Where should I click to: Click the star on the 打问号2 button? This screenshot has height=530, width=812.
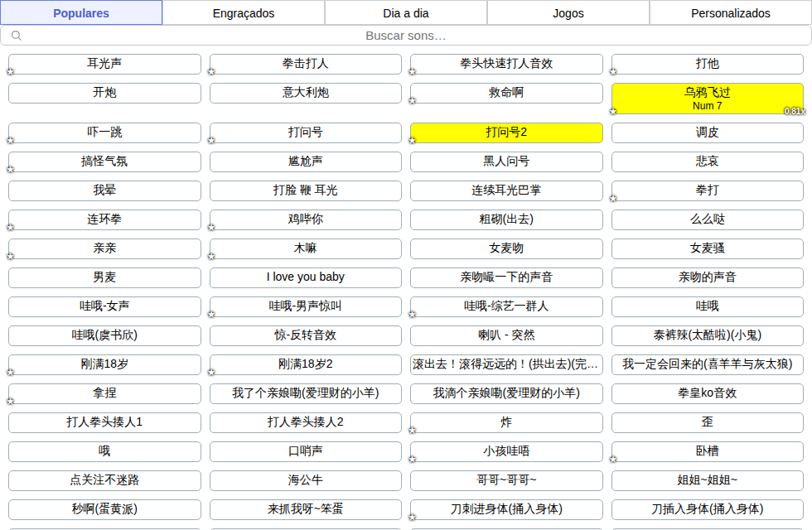413,141
